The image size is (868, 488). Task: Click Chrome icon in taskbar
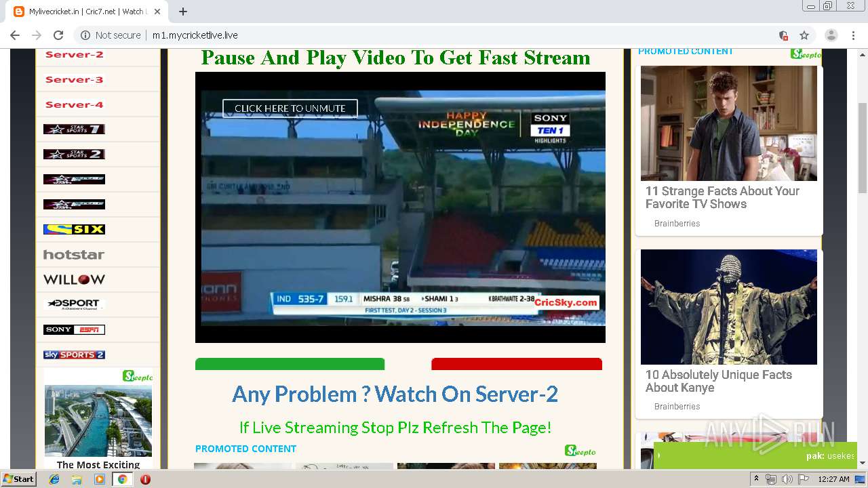[x=122, y=479]
